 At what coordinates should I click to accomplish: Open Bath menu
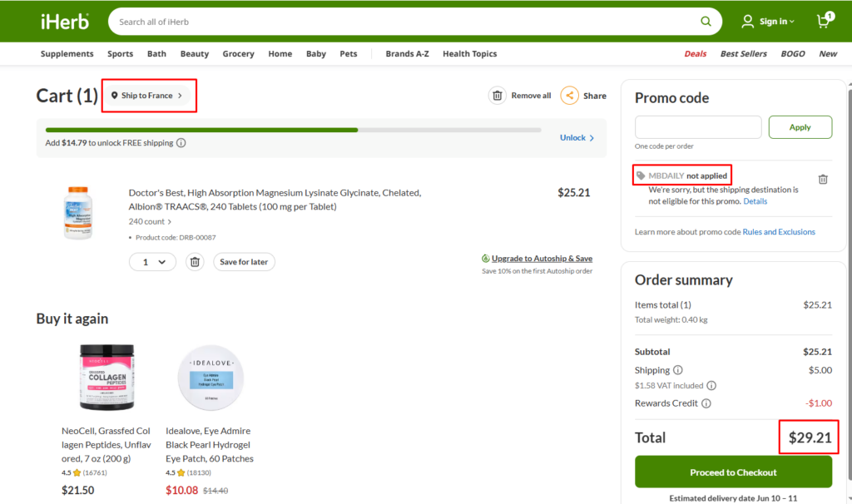(156, 54)
